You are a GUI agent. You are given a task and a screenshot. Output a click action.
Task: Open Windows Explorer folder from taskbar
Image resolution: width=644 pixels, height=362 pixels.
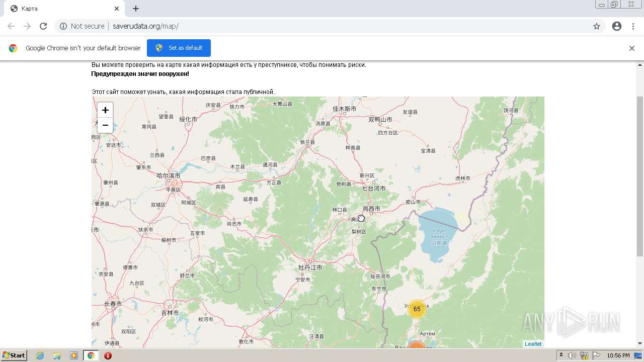click(x=57, y=355)
